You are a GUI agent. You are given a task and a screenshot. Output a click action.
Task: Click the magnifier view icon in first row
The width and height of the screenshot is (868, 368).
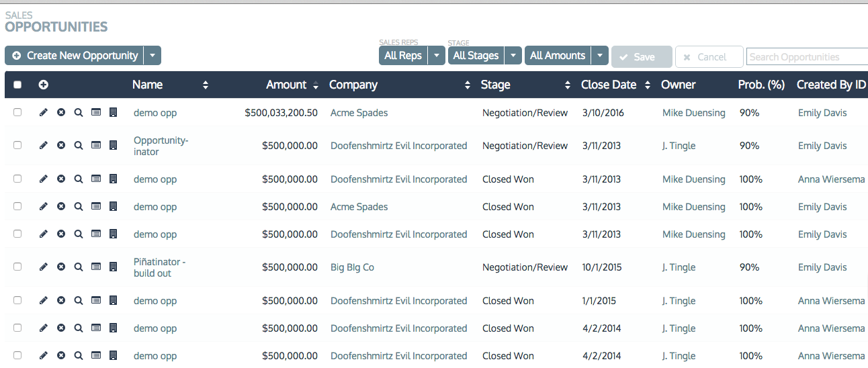[x=79, y=112]
